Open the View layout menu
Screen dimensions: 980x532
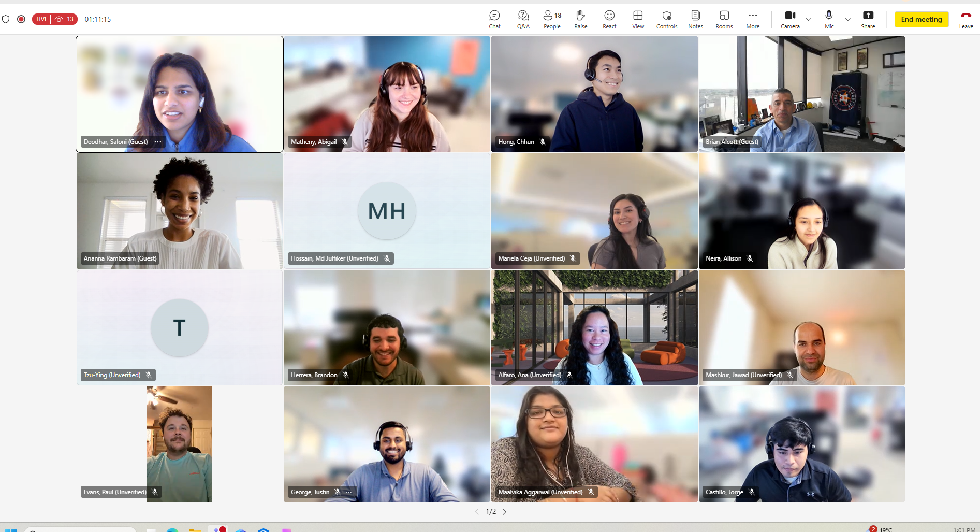pos(638,19)
